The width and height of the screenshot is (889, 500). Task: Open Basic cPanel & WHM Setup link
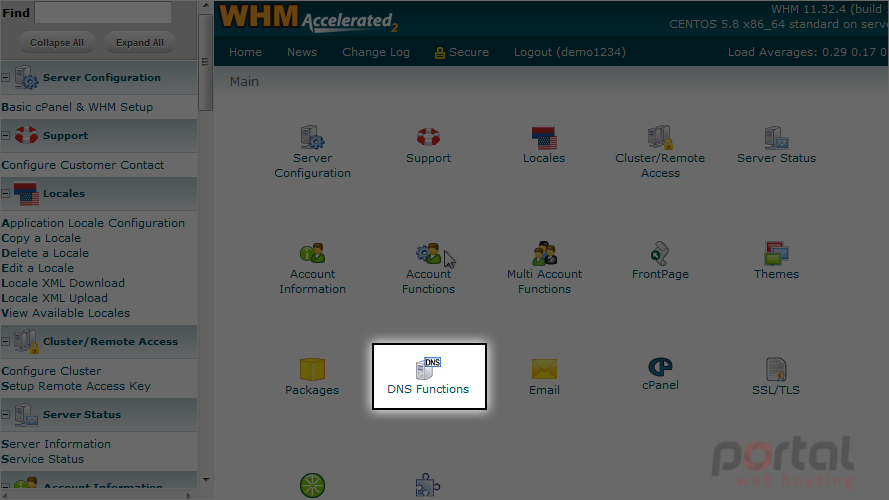(x=77, y=107)
